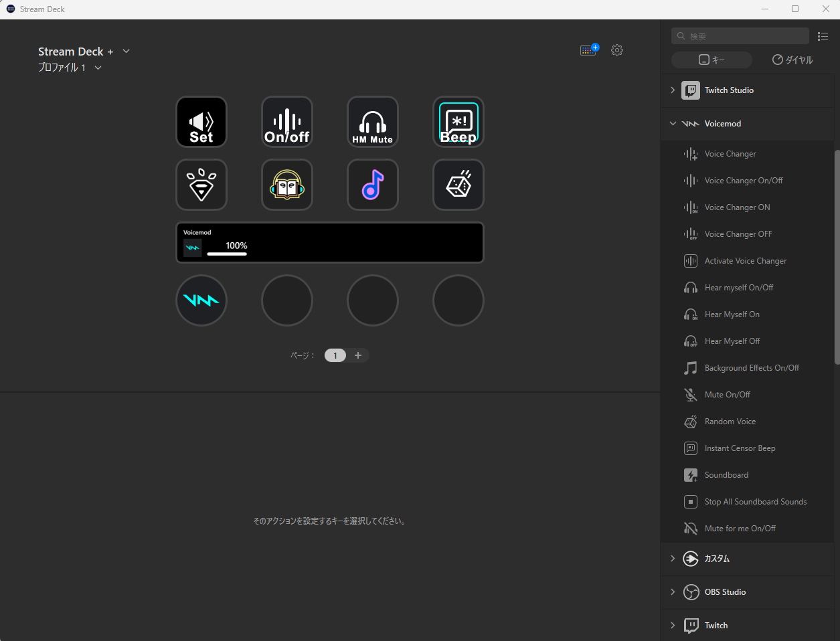
Task: Click the Voice Changer action icon
Action: click(691, 154)
